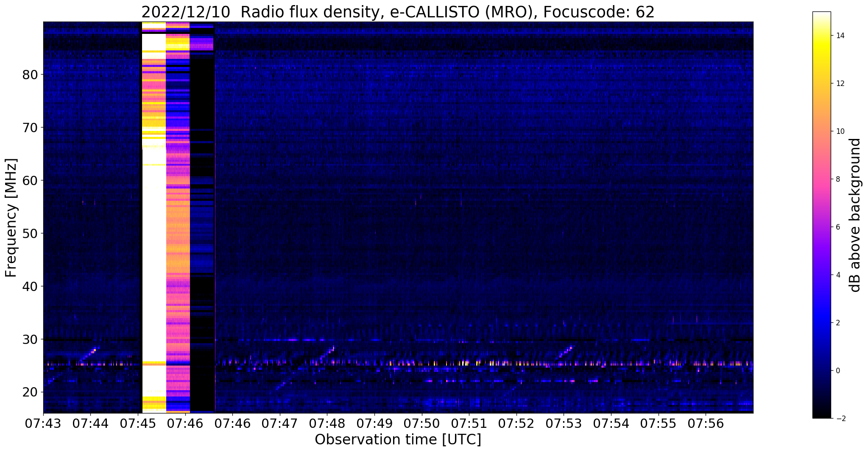
Task: Click the colorbar tick value 14
Action: pos(840,36)
